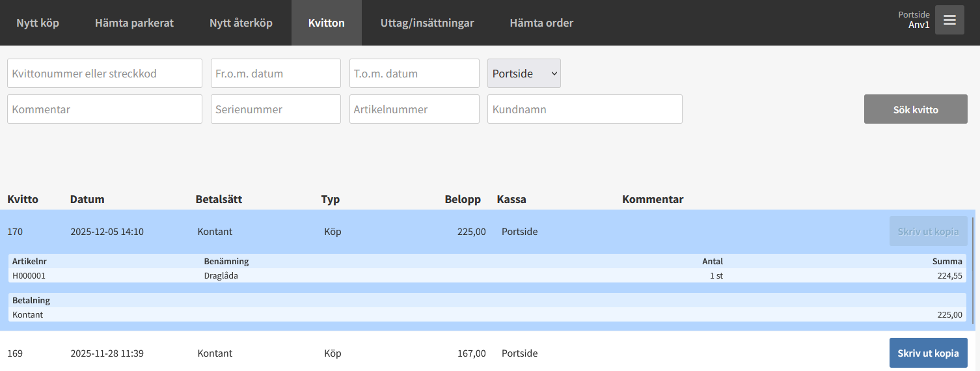This screenshot has height=371, width=980.
Task: Click the Fr.o.m. datum field
Action: [x=275, y=74]
